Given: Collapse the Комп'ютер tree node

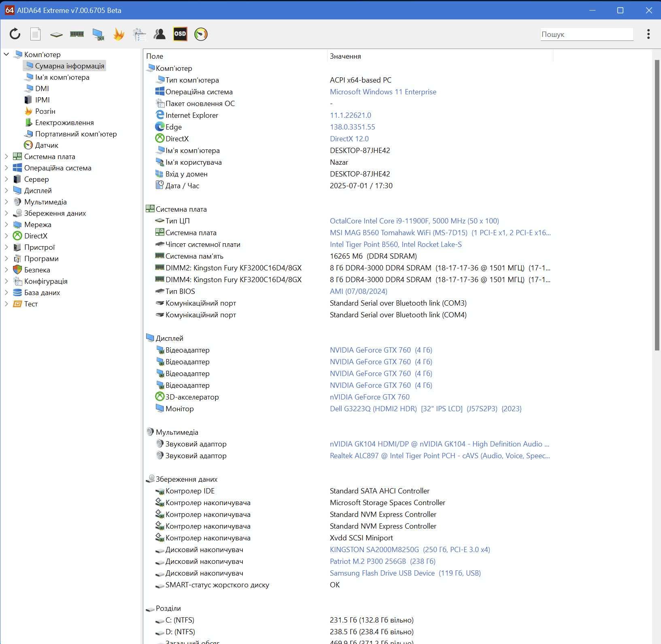Looking at the screenshot, I should point(6,54).
